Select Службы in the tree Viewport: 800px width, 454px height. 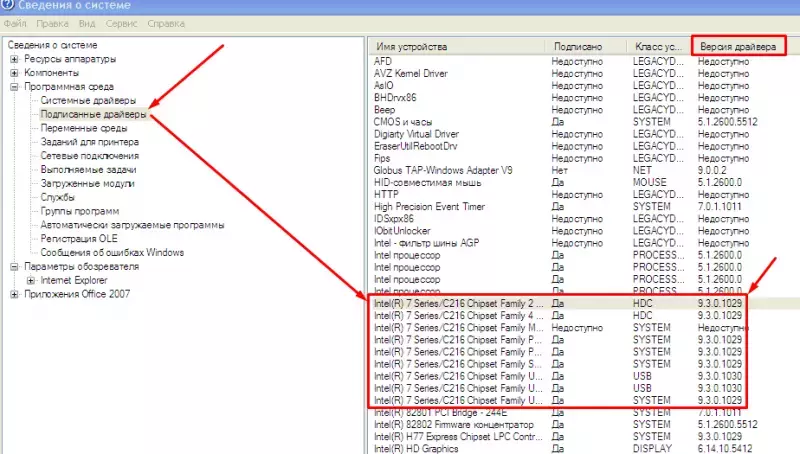[x=57, y=197]
